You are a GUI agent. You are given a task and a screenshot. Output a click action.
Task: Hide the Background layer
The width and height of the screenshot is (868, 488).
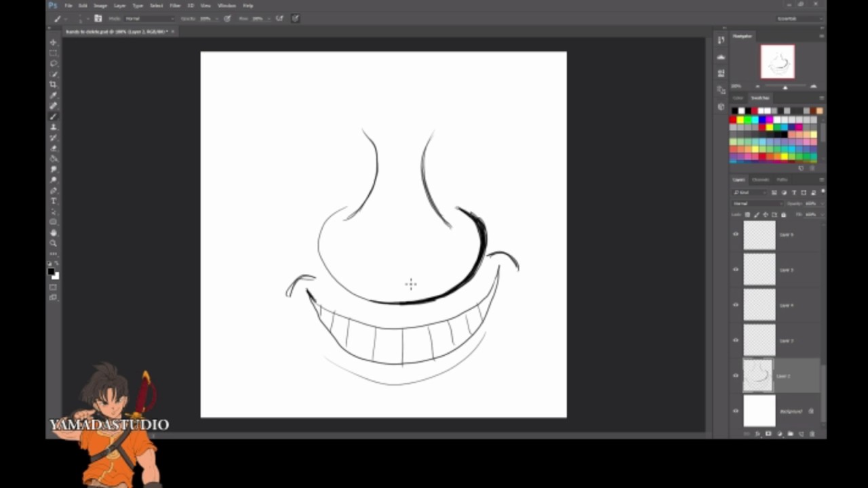(x=736, y=411)
